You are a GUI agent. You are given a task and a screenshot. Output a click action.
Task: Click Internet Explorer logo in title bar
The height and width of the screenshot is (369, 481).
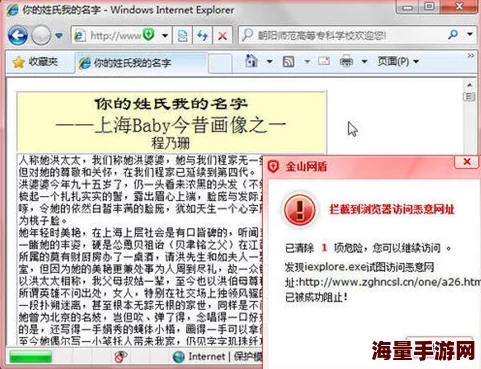(x=13, y=9)
